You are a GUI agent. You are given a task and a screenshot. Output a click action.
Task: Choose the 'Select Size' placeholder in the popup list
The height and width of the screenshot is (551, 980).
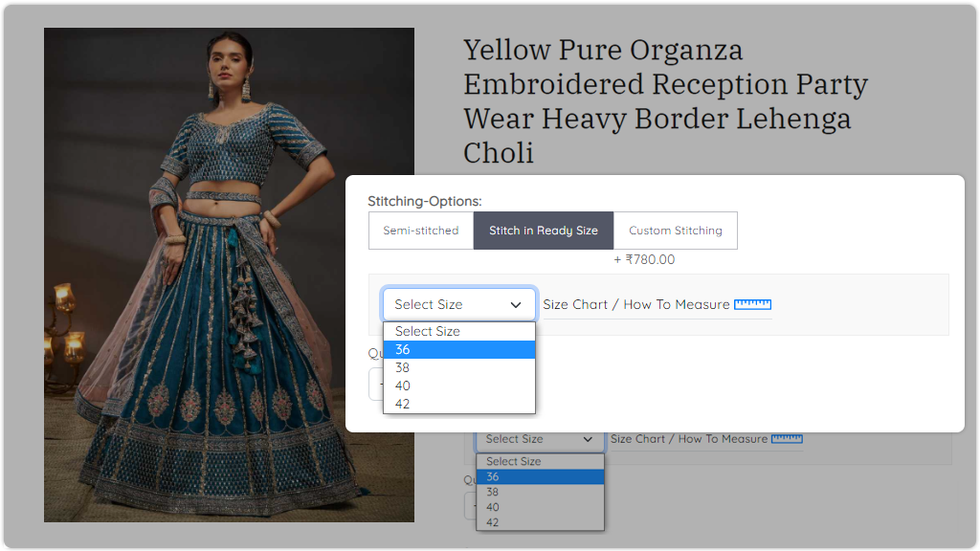tap(458, 331)
